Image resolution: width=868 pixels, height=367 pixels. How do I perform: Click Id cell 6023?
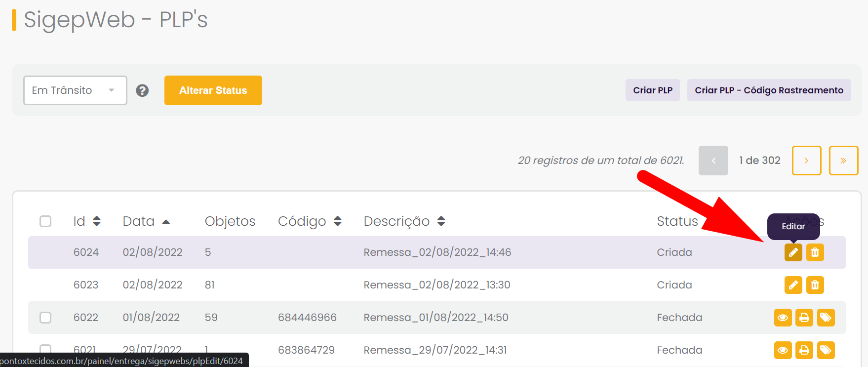click(86, 285)
